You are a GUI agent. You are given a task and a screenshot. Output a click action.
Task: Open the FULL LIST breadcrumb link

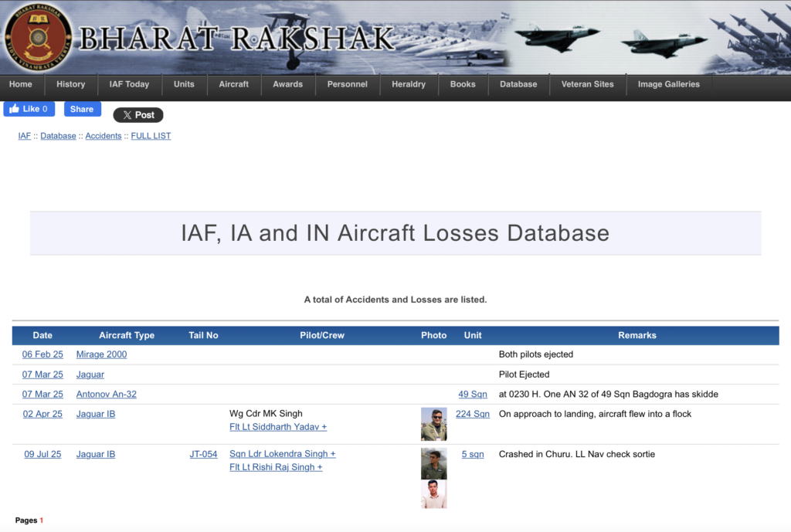(x=151, y=136)
